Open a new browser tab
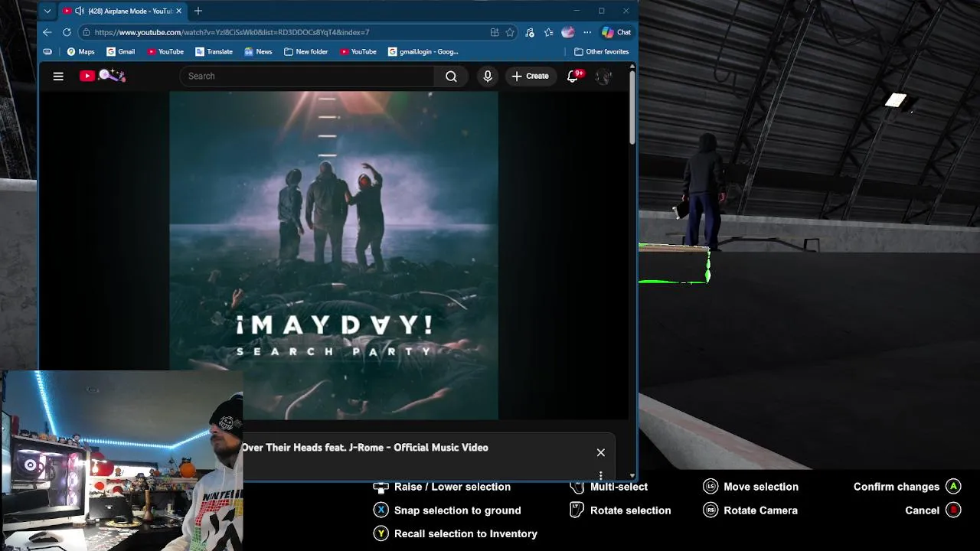The width and height of the screenshot is (980, 551). pyautogui.click(x=198, y=11)
